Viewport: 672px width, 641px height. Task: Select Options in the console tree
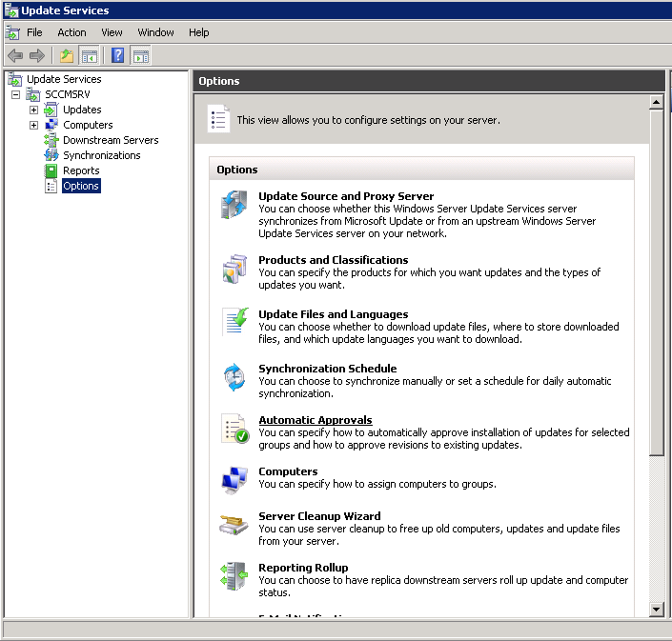pos(81,186)
